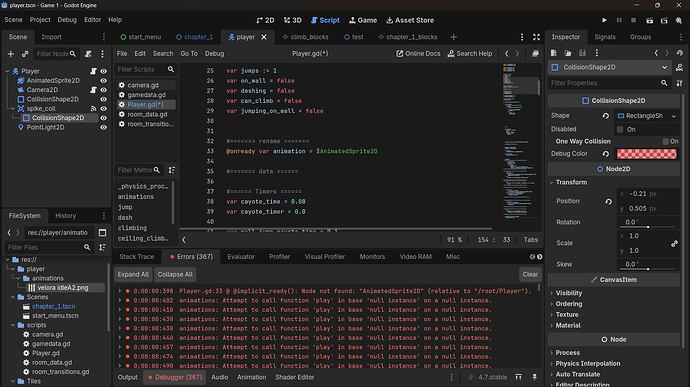Screen dimensions: 690x387
Task: Add a new node in the Scene dock
Action: (11, 54)
